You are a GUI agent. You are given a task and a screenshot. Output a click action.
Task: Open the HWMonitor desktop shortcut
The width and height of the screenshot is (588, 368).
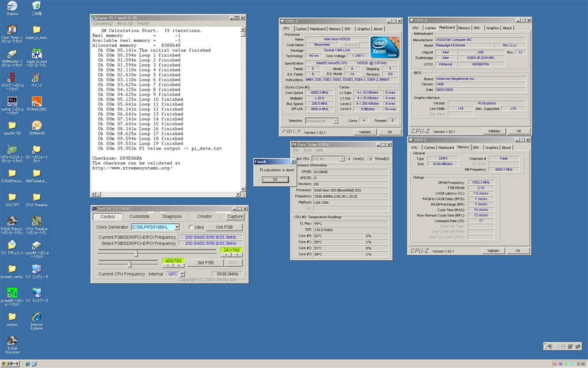coord(11,52)
